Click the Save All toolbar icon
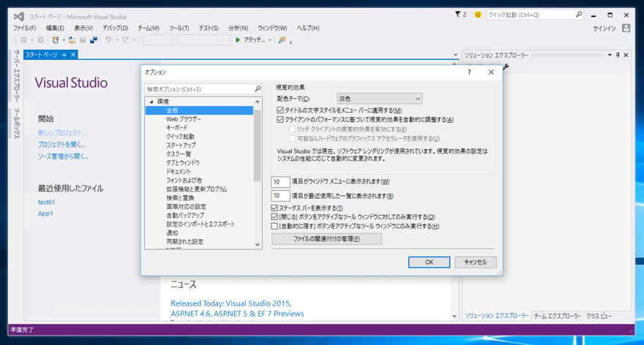The image size is (644, 345). (x=94, y=39)
